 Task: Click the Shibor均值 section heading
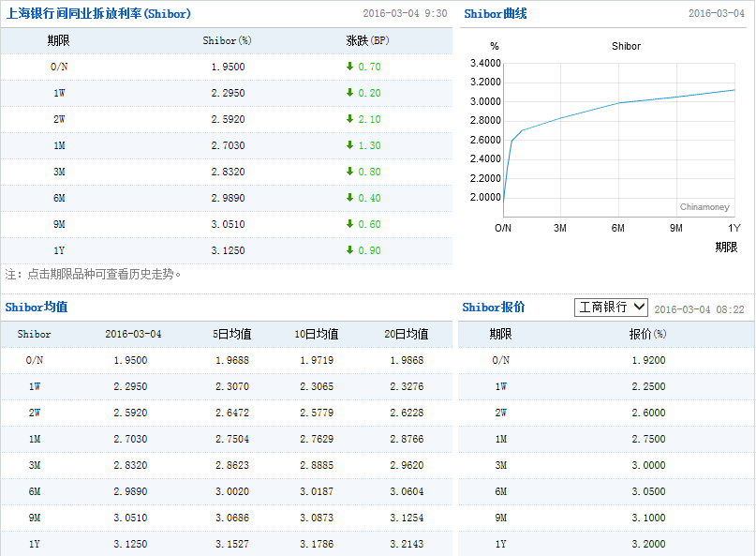(x=37, y=308)
